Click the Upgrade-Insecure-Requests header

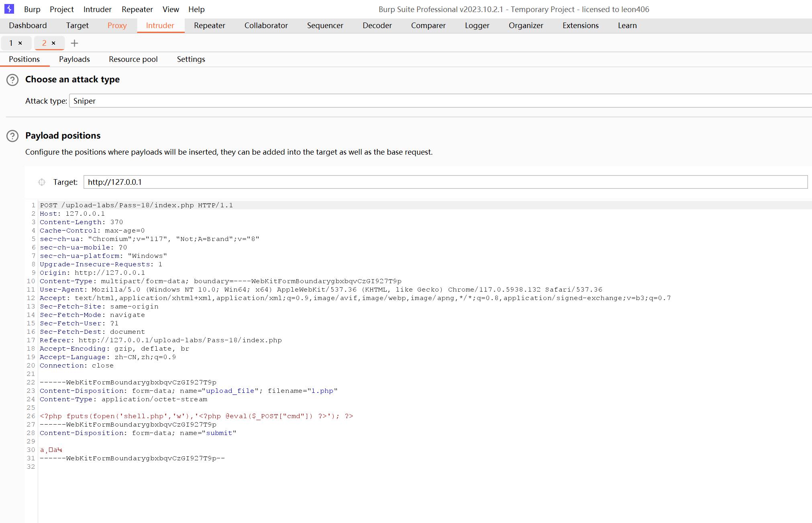coord(101,264)
